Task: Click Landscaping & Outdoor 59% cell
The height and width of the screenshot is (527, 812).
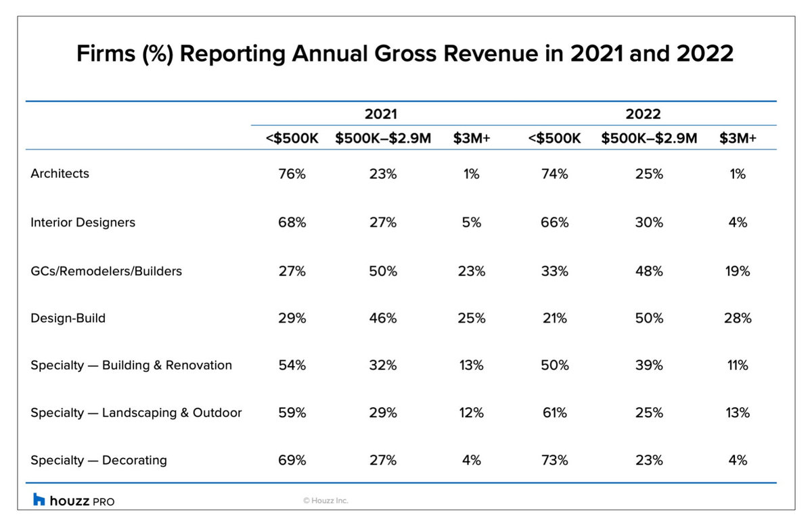Action: pyautogui.click(x=292, y=413)
